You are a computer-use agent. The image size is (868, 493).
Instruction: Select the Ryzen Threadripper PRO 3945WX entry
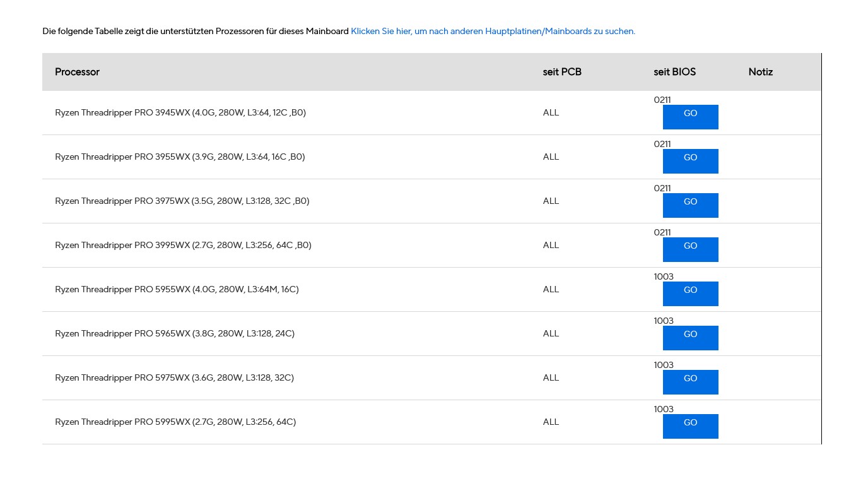180,113
